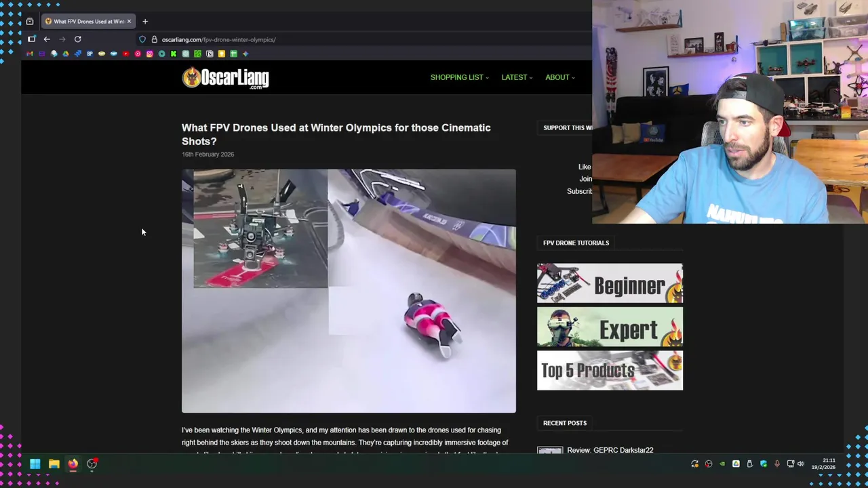This screenshot has width=868, height=488.
Task: Open the Google Keep bookmark icon
Action: [222, 54]
